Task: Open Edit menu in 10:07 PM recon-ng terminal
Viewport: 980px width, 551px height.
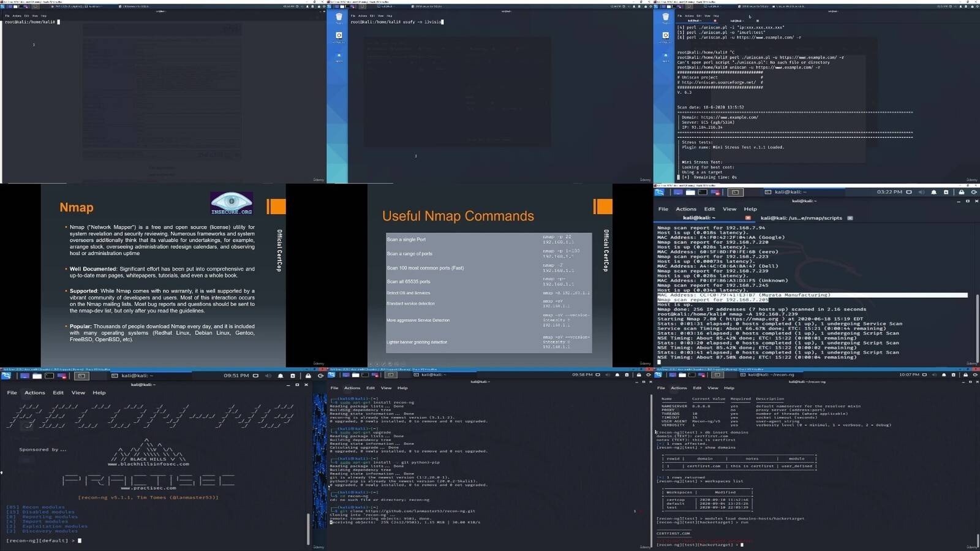Action: pos(697,388)
